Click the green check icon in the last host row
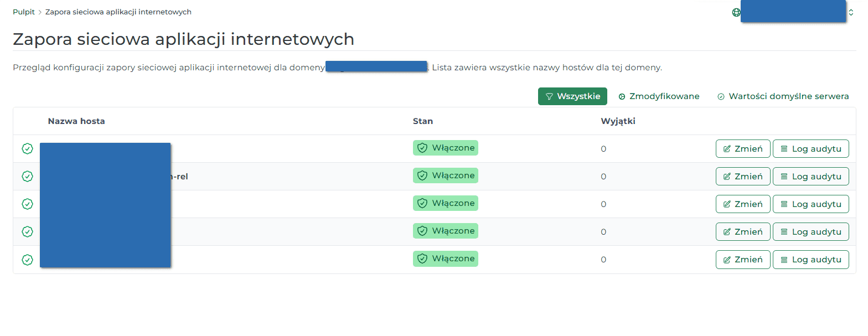 click(27, 260)
